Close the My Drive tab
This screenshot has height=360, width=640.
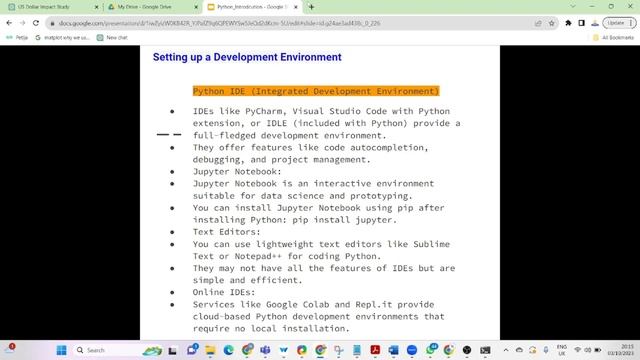point(196,7)
